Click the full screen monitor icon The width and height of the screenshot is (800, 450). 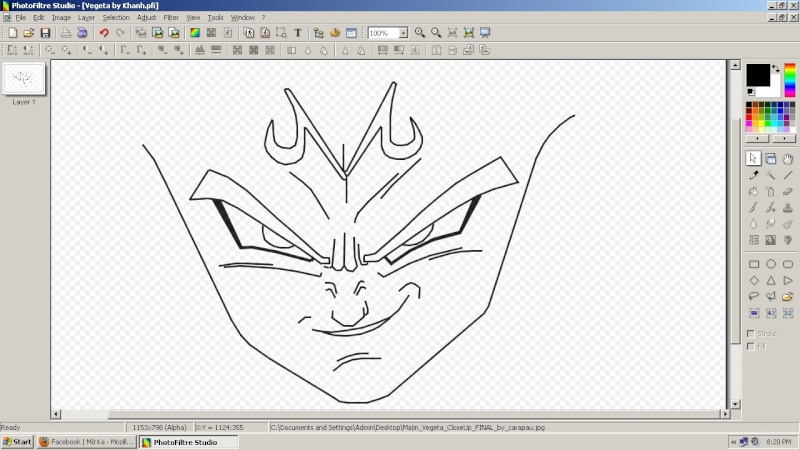[x=485, y=33]
